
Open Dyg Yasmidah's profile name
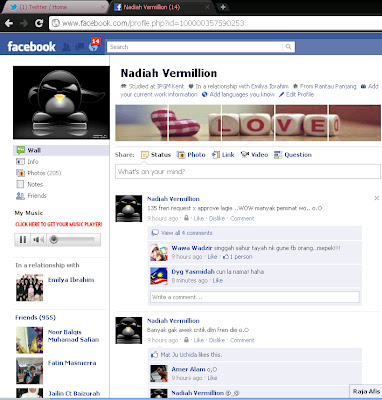pyautogui.click(x=193, y=272)
